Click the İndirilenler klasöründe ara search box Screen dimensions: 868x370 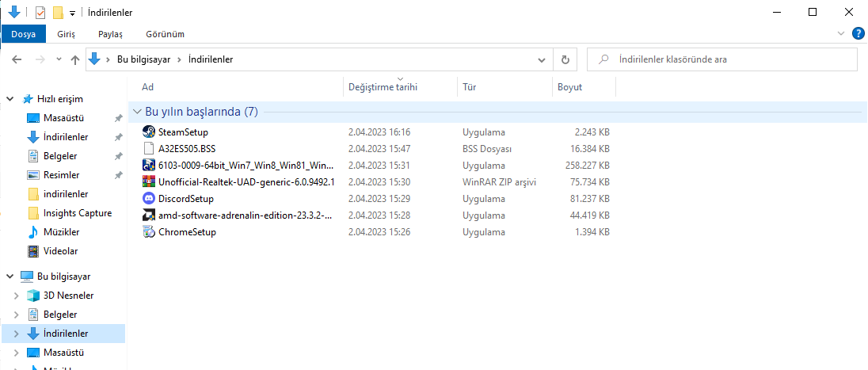tap(721, 60)
